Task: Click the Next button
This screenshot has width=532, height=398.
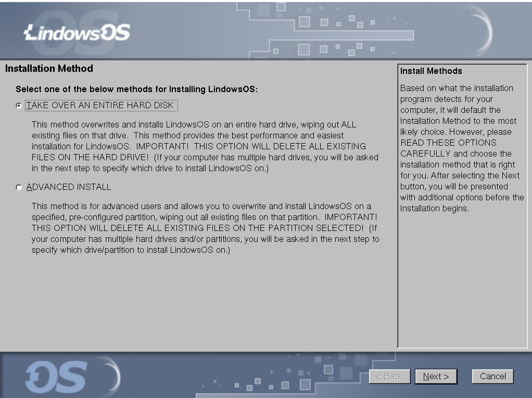Action: click(436, 377)
